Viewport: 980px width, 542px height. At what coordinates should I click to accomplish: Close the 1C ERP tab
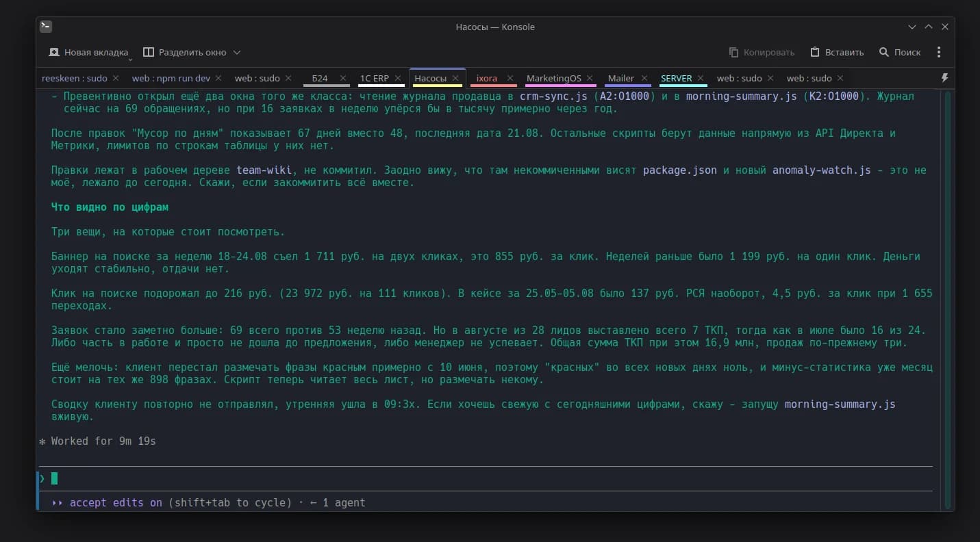click(x=398, y=78)
